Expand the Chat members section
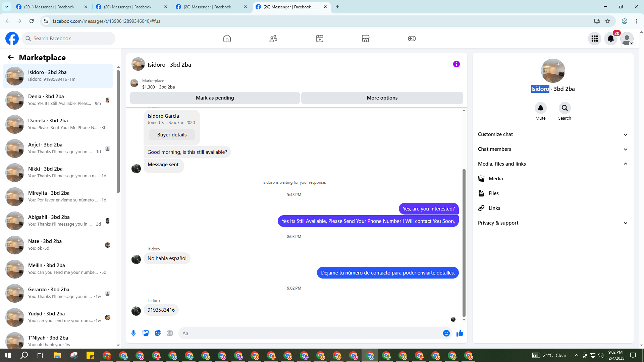 point(552,149)
